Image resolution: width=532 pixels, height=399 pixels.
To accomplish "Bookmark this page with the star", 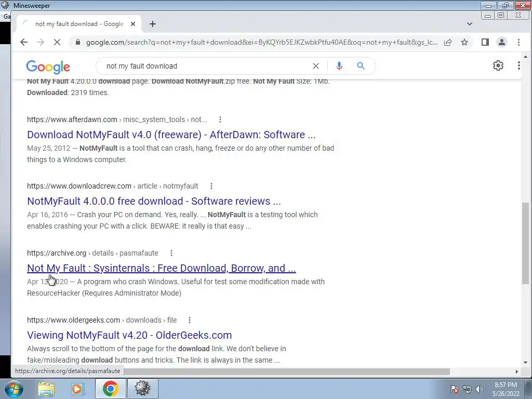I will pos(464,42).
